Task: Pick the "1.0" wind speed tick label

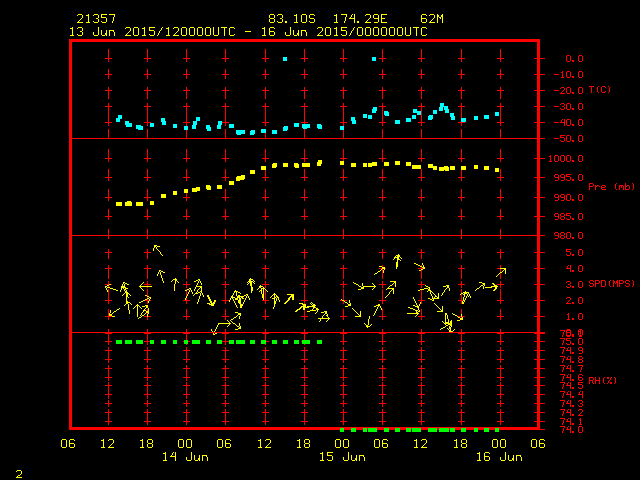Action: point(574,317)
